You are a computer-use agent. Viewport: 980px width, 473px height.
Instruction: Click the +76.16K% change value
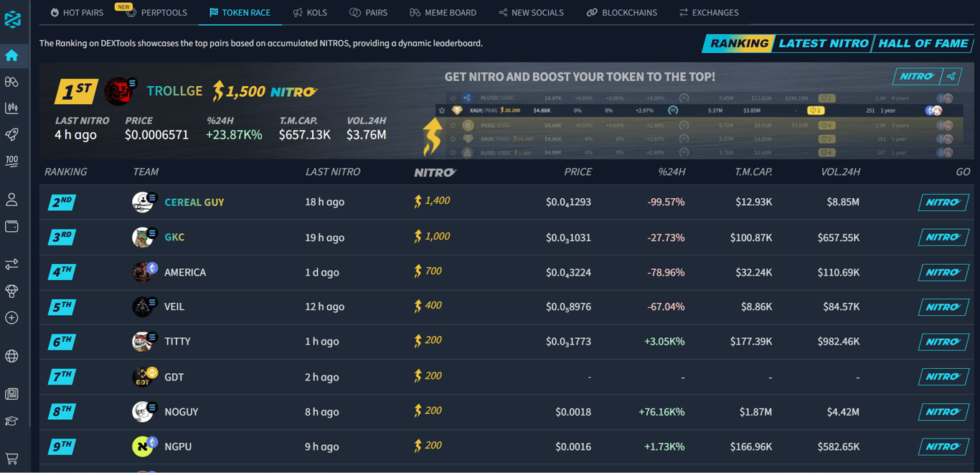(x=661, y=412)
